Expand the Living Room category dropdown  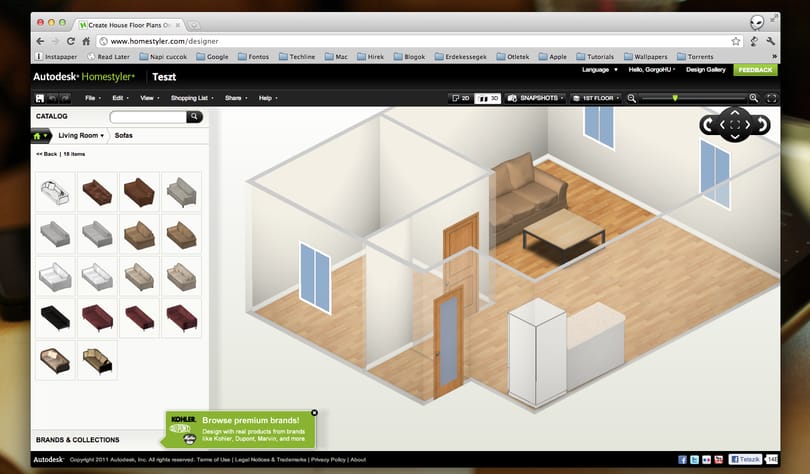81,135
